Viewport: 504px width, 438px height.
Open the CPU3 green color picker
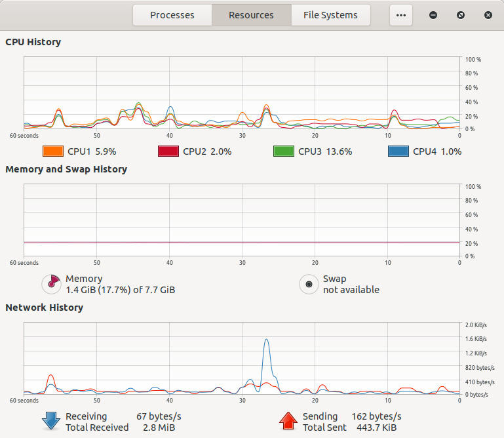click(x=283, y=151)
